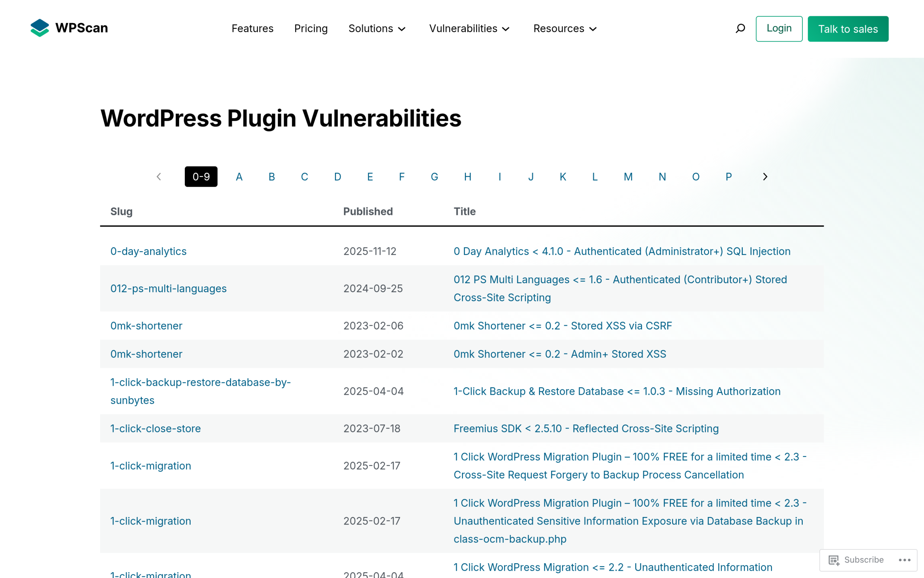Select letter G in the index

tap(434, 177)
